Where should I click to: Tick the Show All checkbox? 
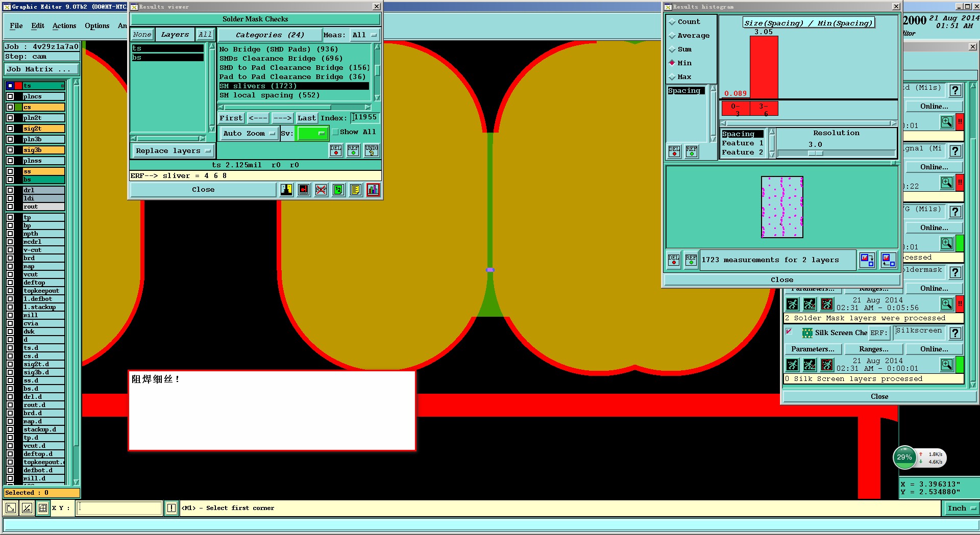(x=335, y=132)
